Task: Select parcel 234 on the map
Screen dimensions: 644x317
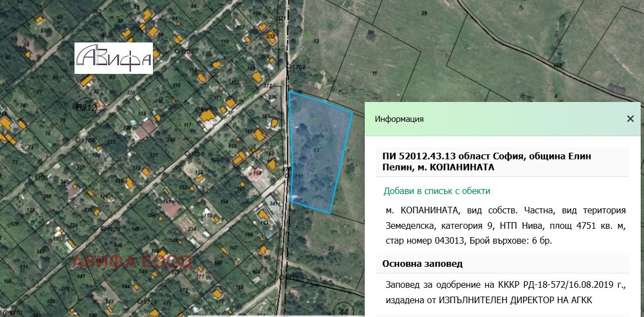Action: click(x=191, y=229)
